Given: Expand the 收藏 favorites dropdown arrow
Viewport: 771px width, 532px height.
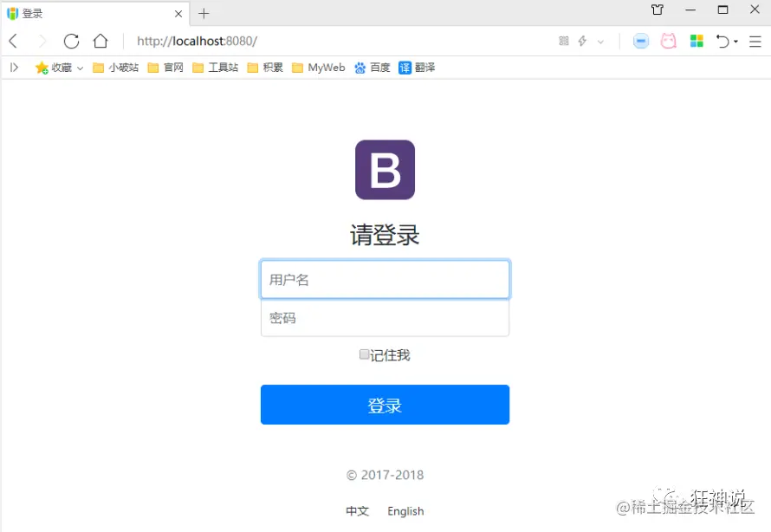Looking at the screenshot, I should pyautogui.click(x=79, y=68).
